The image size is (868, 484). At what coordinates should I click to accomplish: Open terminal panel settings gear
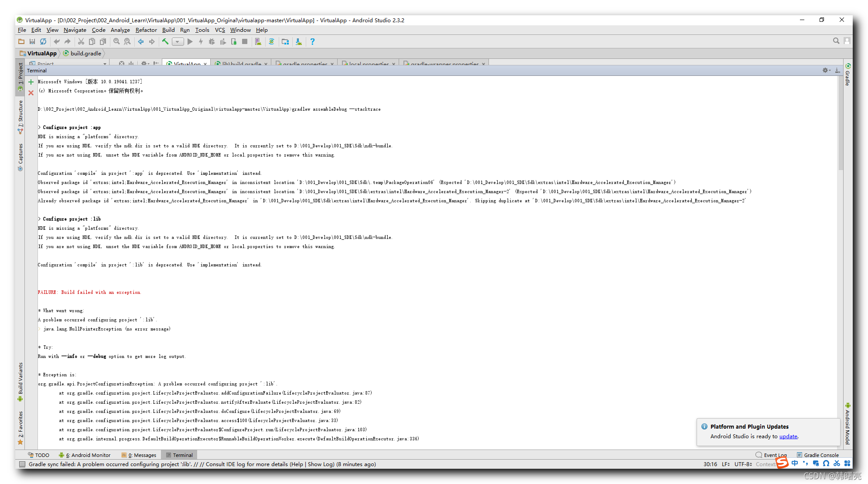pyautogui.click(x=826, y=70)
